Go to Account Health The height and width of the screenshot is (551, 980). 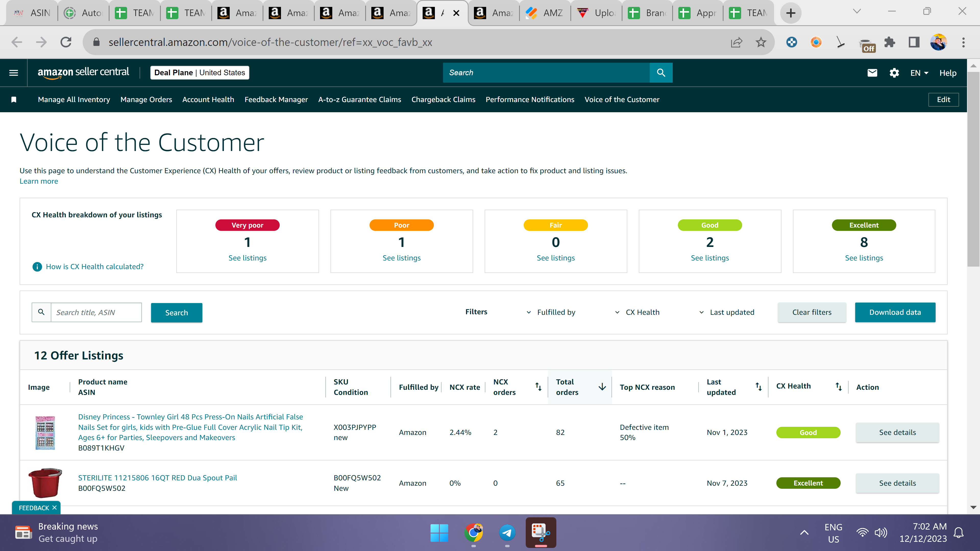pyautogui.click(x=208, y=100)
